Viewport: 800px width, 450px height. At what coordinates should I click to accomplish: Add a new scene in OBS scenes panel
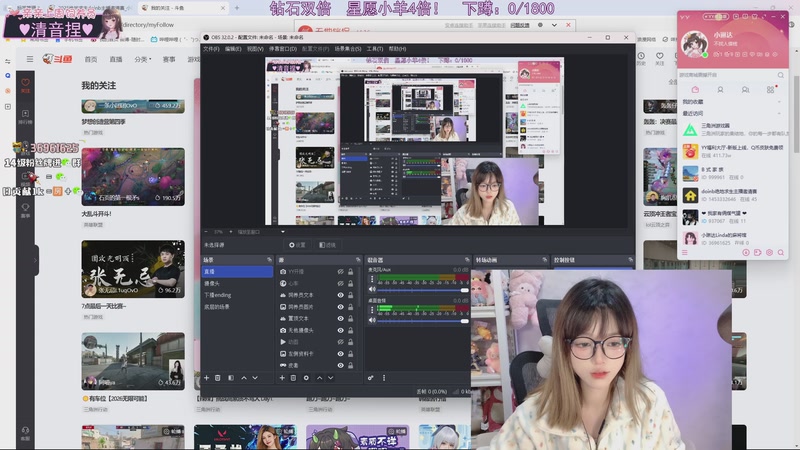pos(207,378)
